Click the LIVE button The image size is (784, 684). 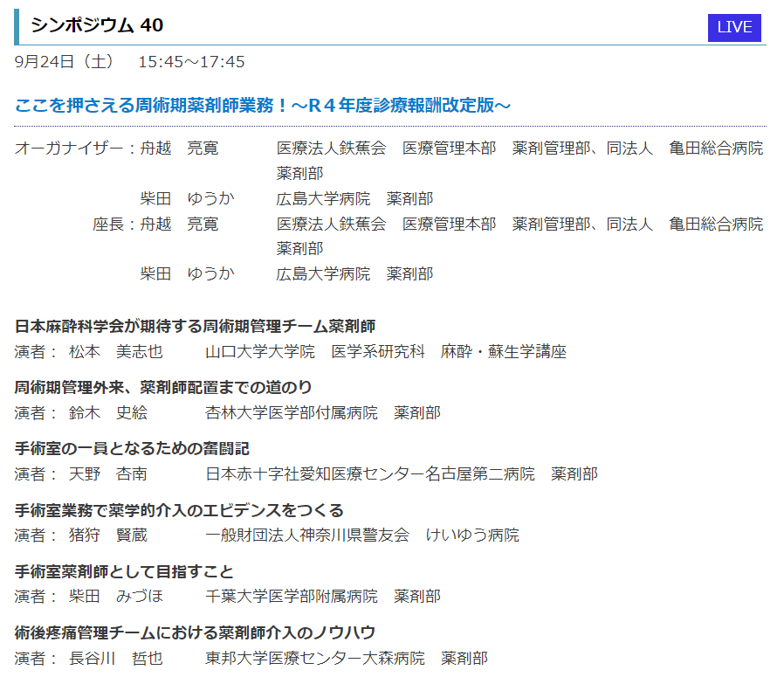[734, 28]
